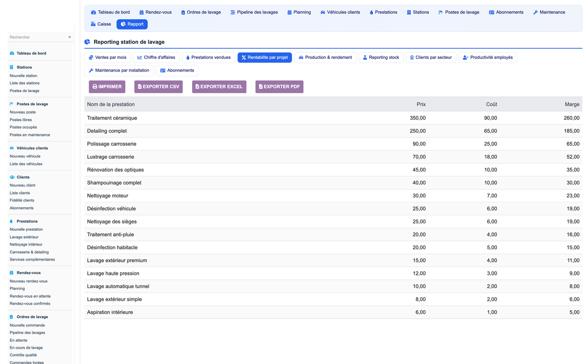Open Fidélité clients sidebar link

[x=22, y=200]
